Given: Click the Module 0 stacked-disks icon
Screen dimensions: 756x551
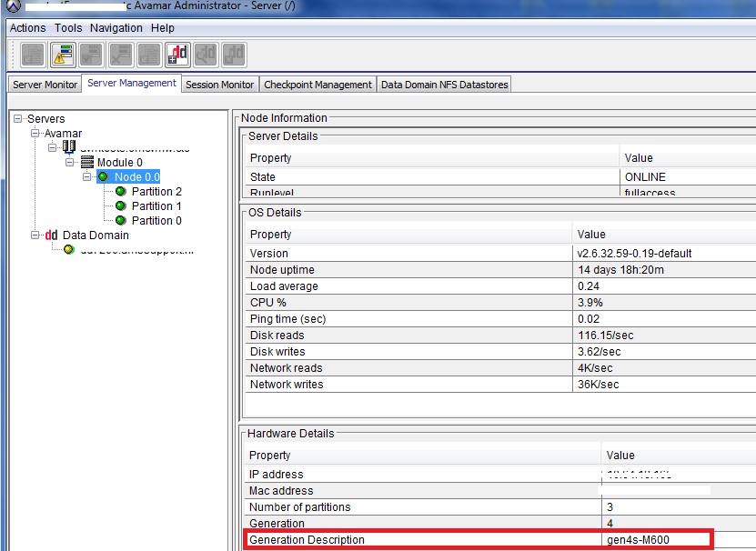Looking at the screenshot, I should (86, 162).
